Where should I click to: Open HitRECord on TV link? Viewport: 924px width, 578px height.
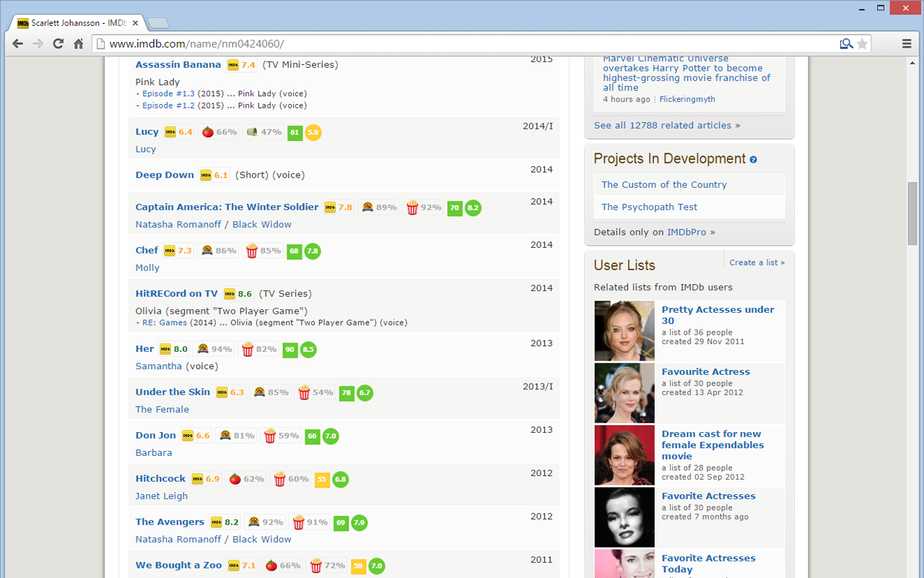pos(176,293)
